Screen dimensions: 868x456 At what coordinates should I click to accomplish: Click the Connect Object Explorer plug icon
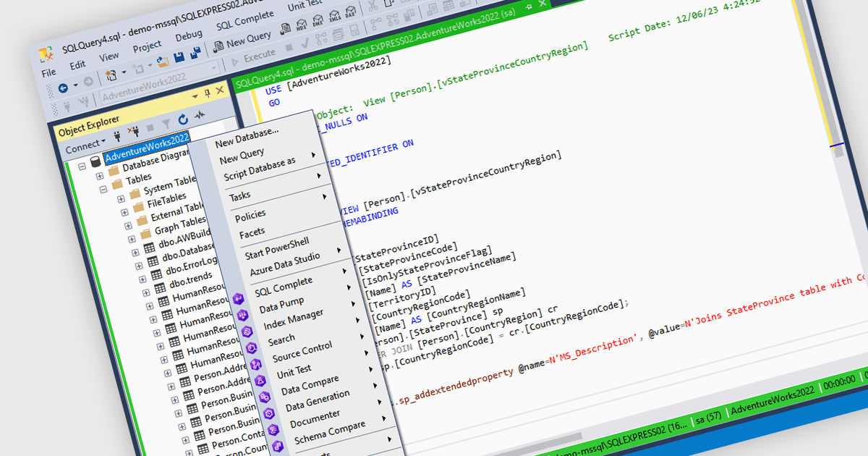coord(116,135)
